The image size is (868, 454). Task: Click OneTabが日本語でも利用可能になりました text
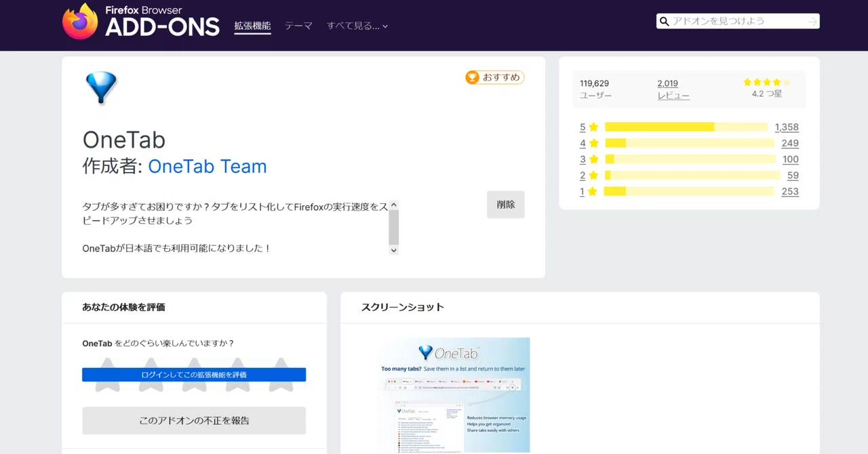click(176, 248)
